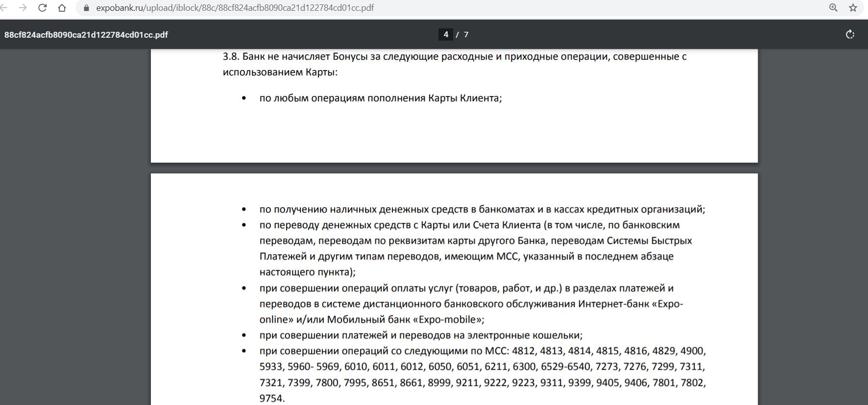Viewport: 868px width, 405px height.
Task: Click line 'online» и/или Мобильный банк «Expo-mobile»;'
Action: (372, 320)
